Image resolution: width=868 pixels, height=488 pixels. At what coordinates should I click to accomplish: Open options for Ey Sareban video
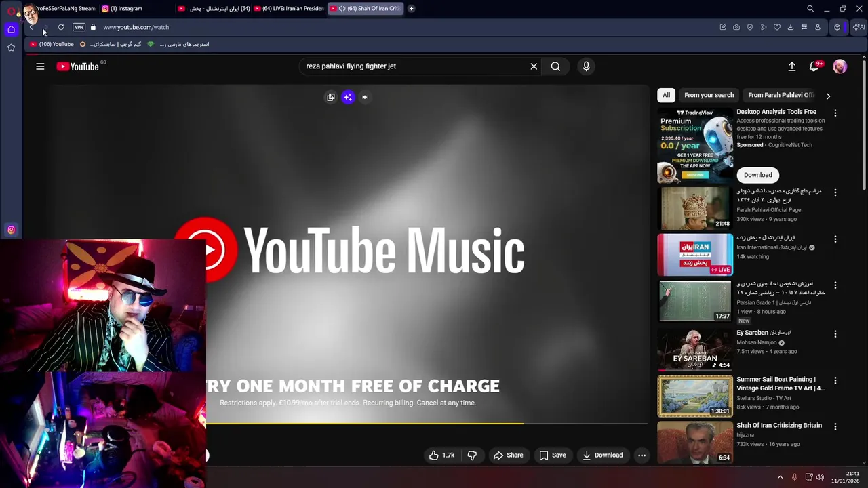835,334
